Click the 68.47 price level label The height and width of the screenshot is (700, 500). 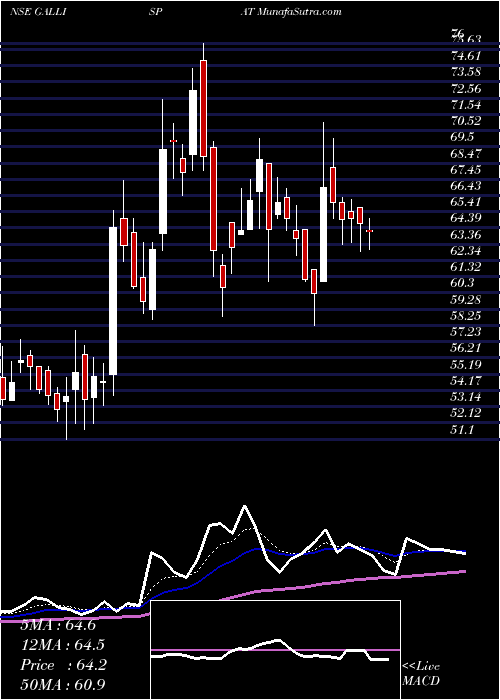[x=466, y=154]
